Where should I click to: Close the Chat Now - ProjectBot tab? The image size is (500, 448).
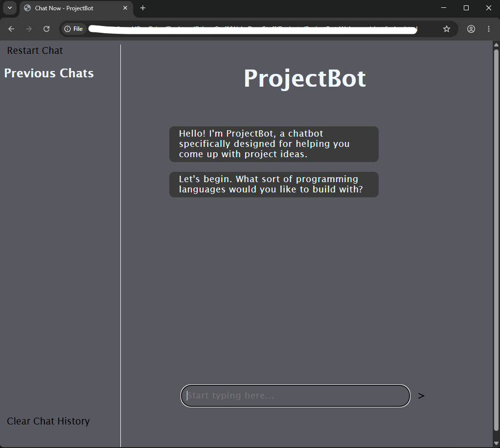point(125,8)
